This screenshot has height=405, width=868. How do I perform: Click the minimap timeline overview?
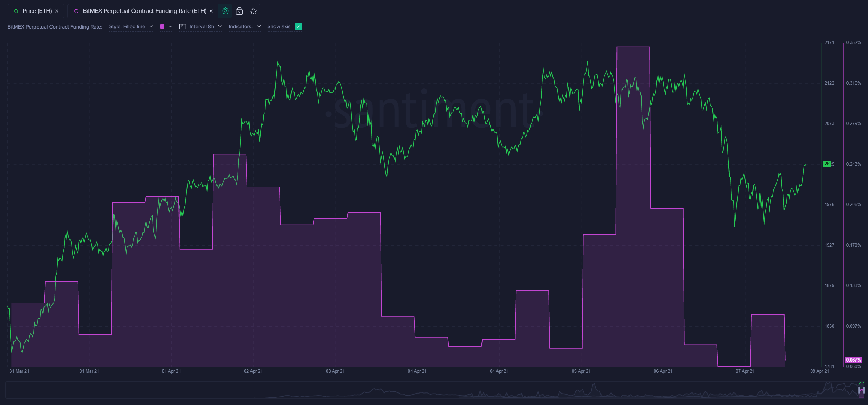[x=417, y=390]
